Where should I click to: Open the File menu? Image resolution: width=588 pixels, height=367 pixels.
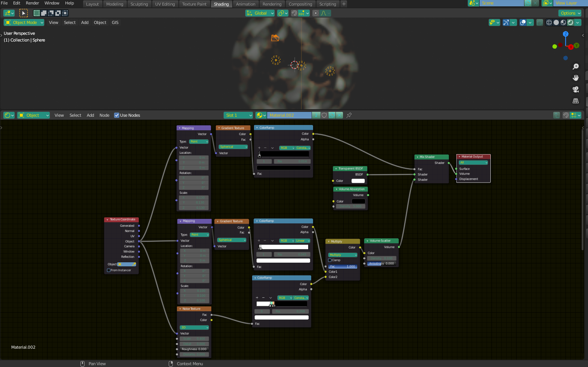pos(4,3)
